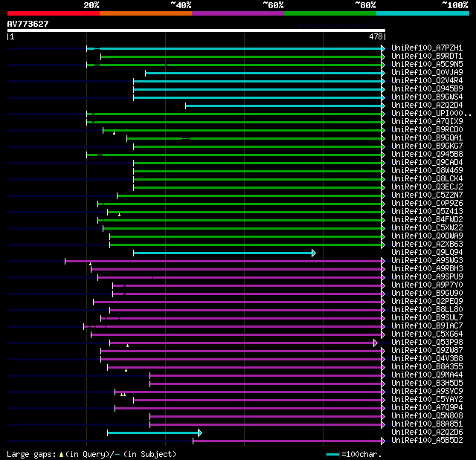Viewport: 476px width, 460px height.
Task: Click the UniRef100_B9GQA1 label
Action: (427, 138)
